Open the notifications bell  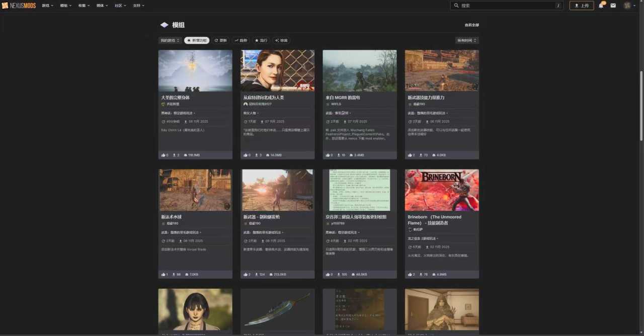[x=601, y=6]
